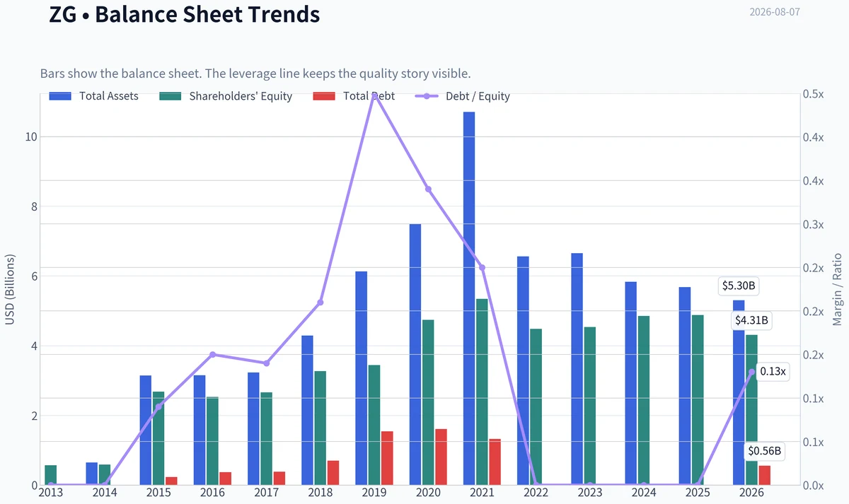Click the "0.0x" right axis tick label
Image resolution: width=849 pixels, height=504 pixels.
814,486
